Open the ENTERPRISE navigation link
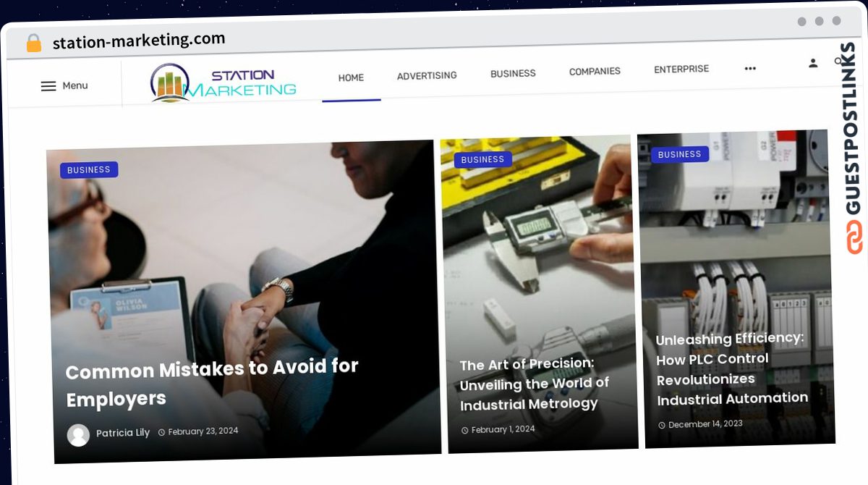 681,69
